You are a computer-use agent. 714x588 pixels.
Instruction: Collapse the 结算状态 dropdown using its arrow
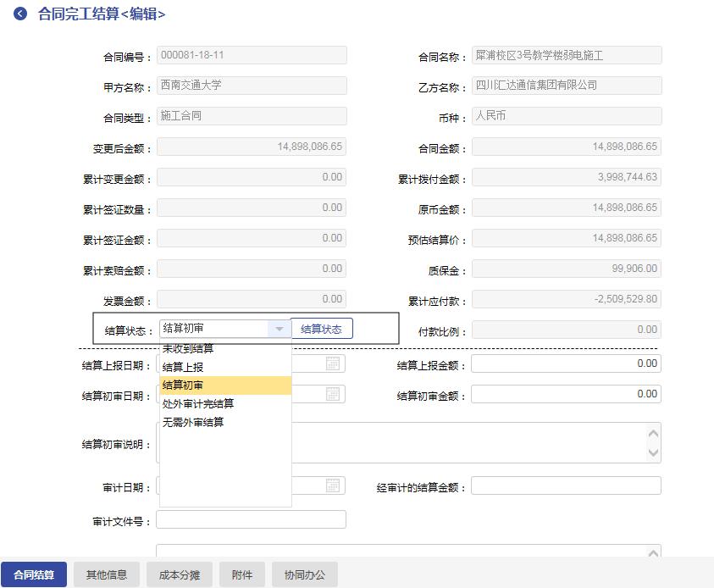[280, 329]
